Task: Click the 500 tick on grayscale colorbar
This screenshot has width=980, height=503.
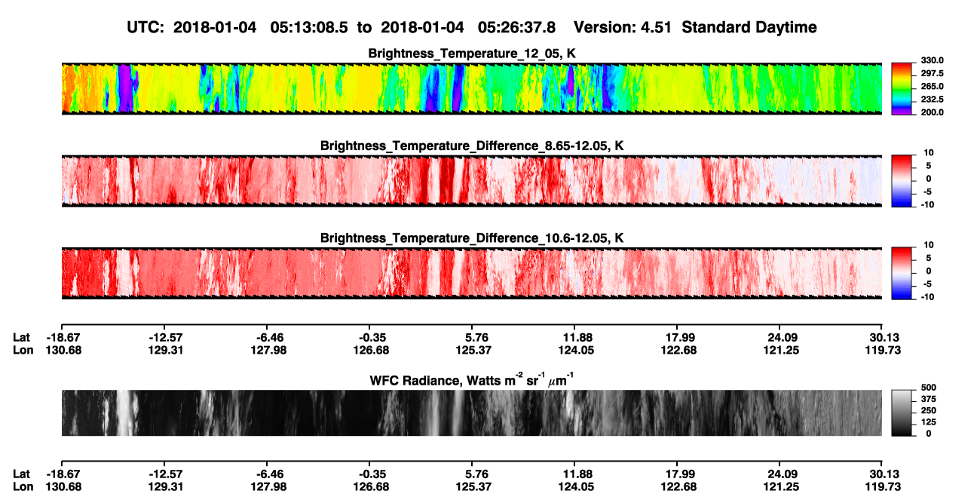Action: click(x=929, y=387)
